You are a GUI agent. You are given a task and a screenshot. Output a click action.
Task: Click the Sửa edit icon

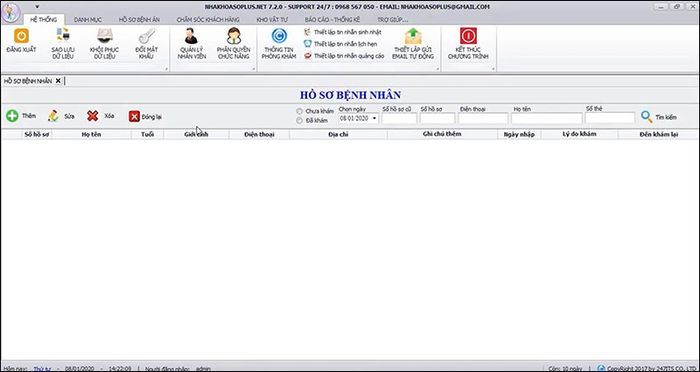53,116
